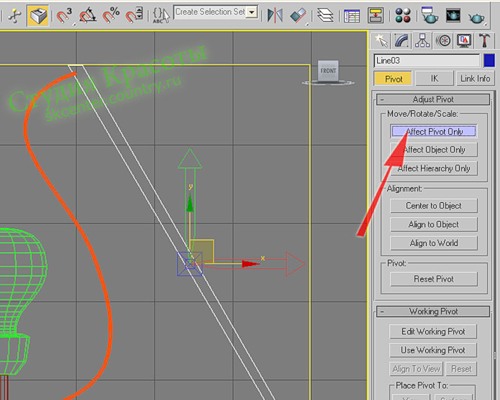
Task: Click the Align tool icon
Action: [298, 15]
